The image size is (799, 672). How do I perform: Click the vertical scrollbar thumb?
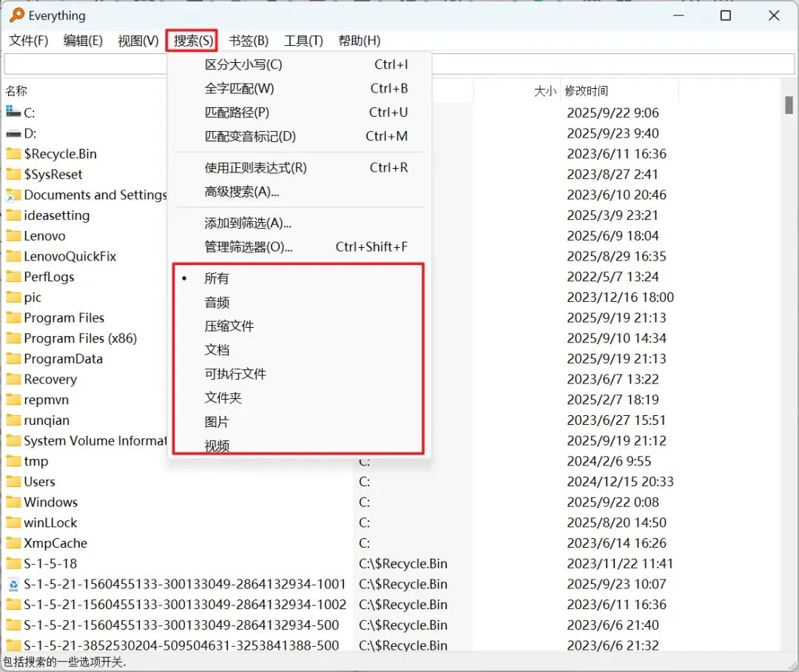789,105
